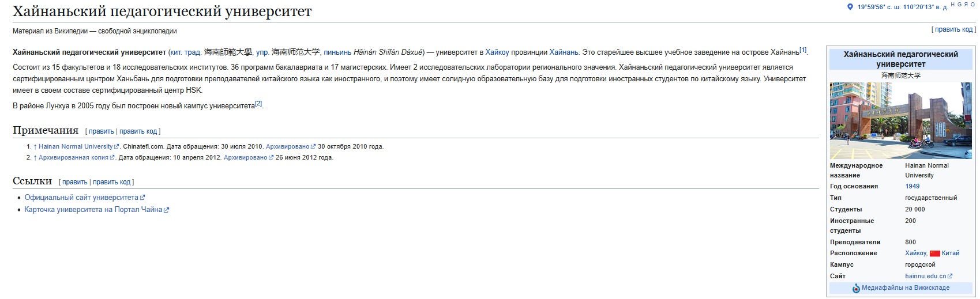The image size is (980, 299).
Task: Open the 1949 founding year link
Action: point(913,187)
